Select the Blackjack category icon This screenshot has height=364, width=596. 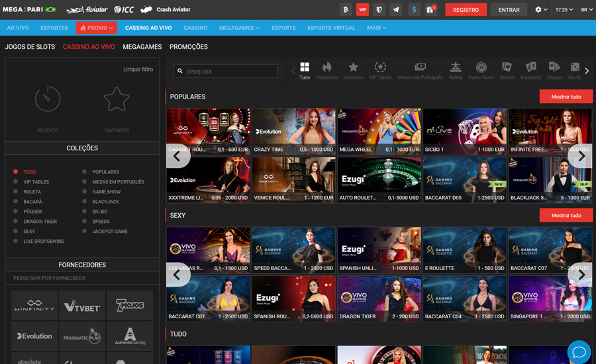click(x=530, y=71)
